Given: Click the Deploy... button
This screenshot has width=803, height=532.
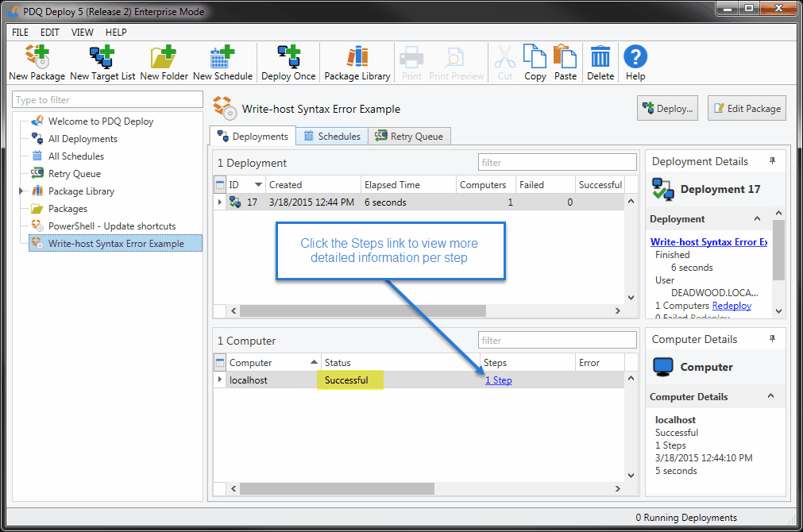Looking at the screenshot, I should click(x=667, y=108).
